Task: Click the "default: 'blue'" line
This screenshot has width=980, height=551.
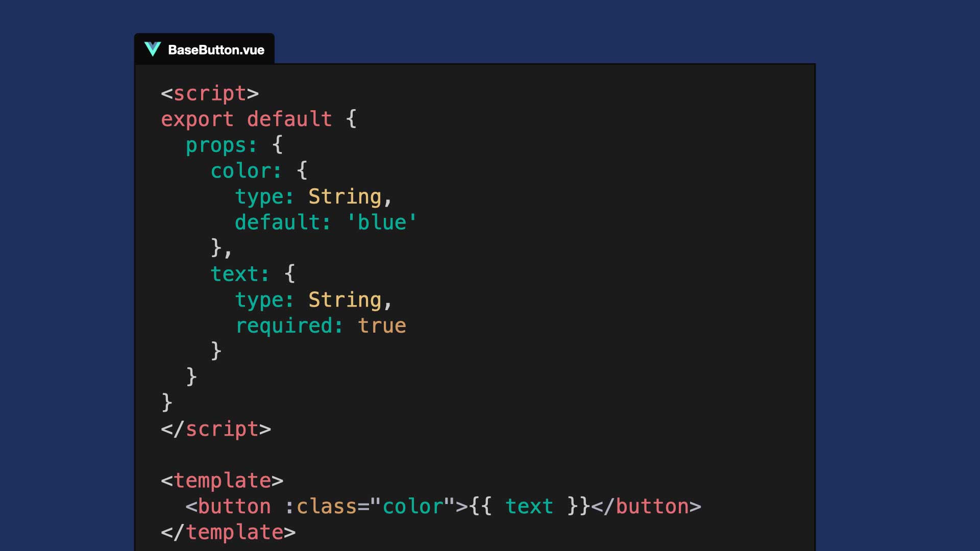Action: pos(326,222)
